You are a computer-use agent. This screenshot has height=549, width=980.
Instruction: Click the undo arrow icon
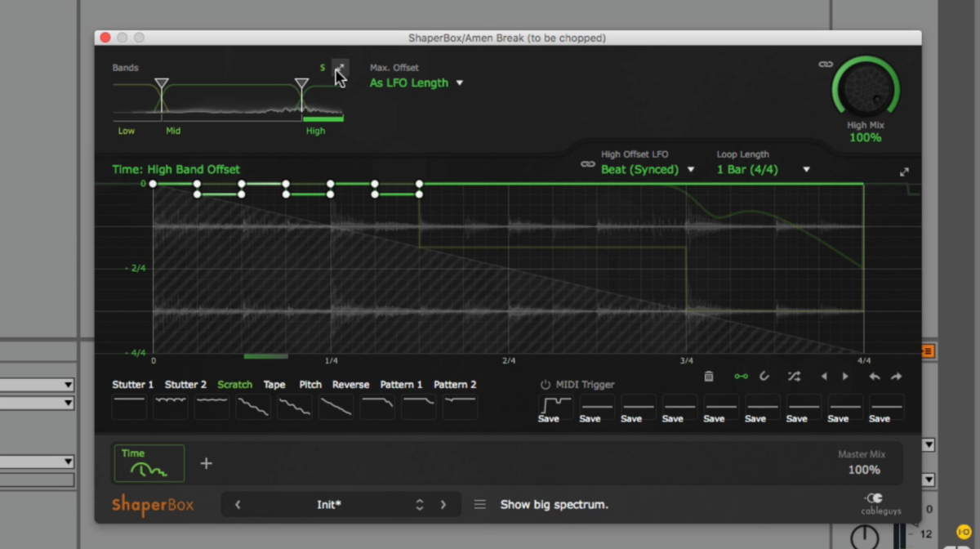tap(875, 377)
